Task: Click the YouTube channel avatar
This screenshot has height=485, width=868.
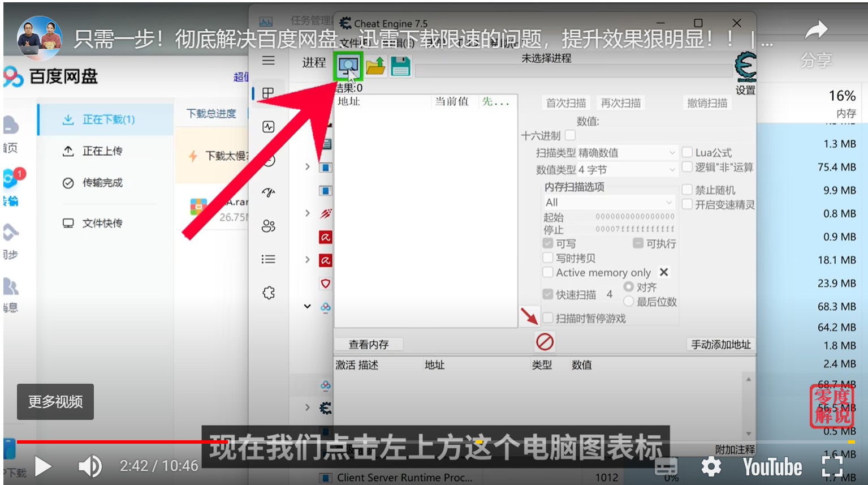Action: point(39,38)
